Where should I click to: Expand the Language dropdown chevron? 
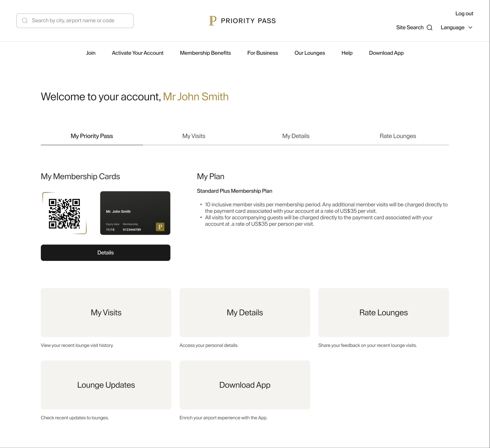(x=470, y=28)
